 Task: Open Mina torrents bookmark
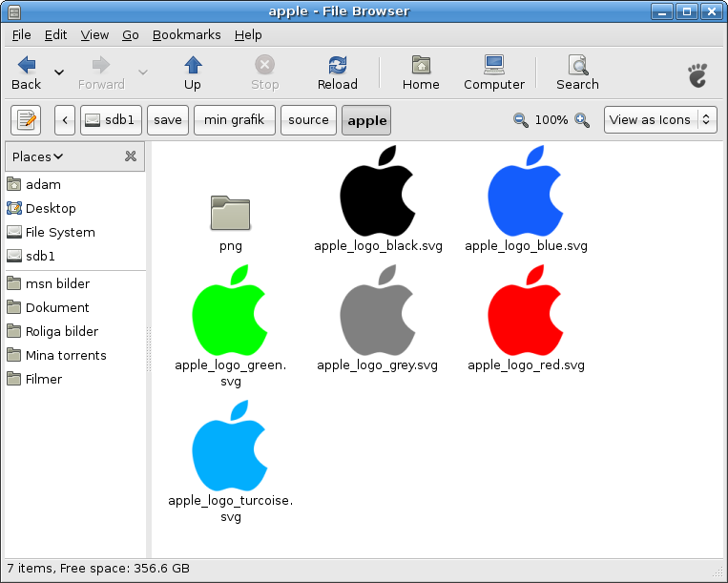(75, 356)
